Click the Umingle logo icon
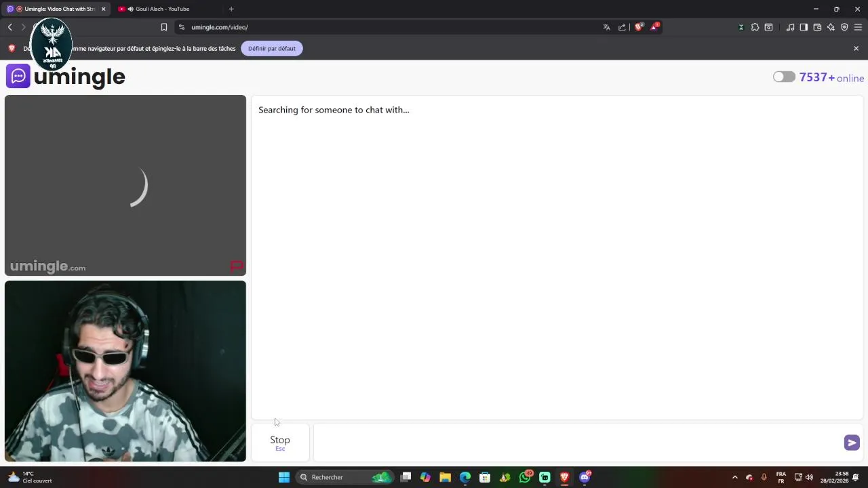 [x=18, y=76]
